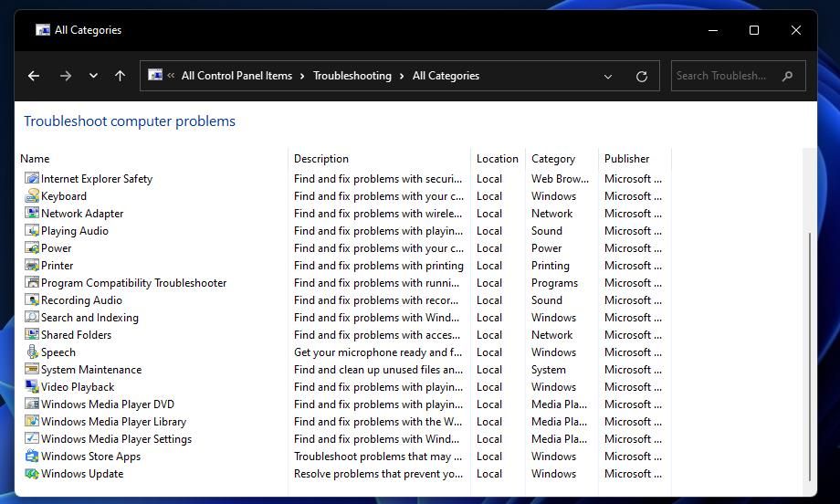The image size is (840, 504).
Task: Click the Playing Audio icon
Action: pos(32,231)
